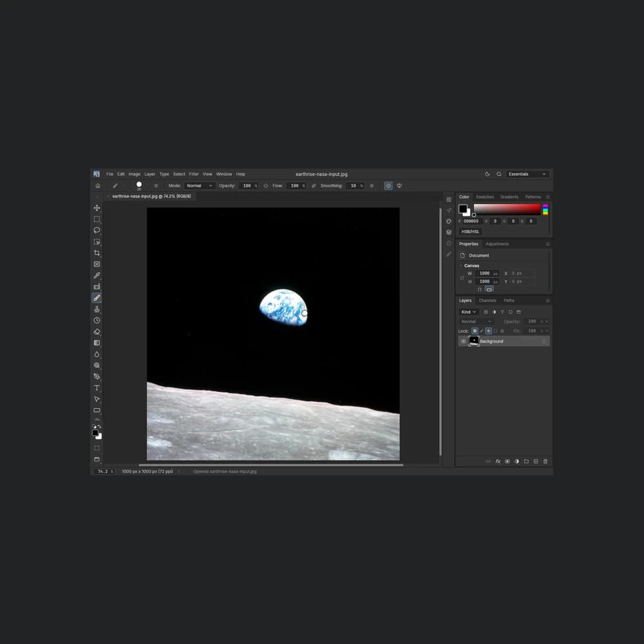Image resolution: width=644 pixels, height=644 pixels.
Task: Select the Move tool
Action: [x=97, y=208]
